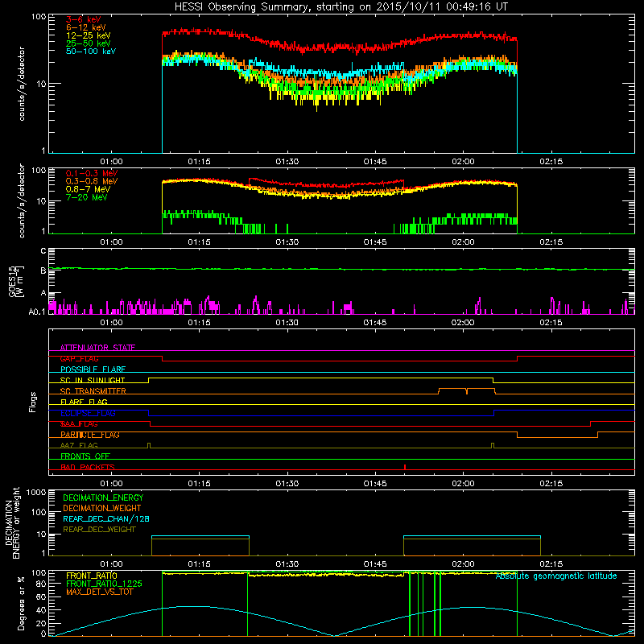Click the 0.8-7 MeV legend label
This screenshot has height=644, width=644.
(x=88, y=189)
